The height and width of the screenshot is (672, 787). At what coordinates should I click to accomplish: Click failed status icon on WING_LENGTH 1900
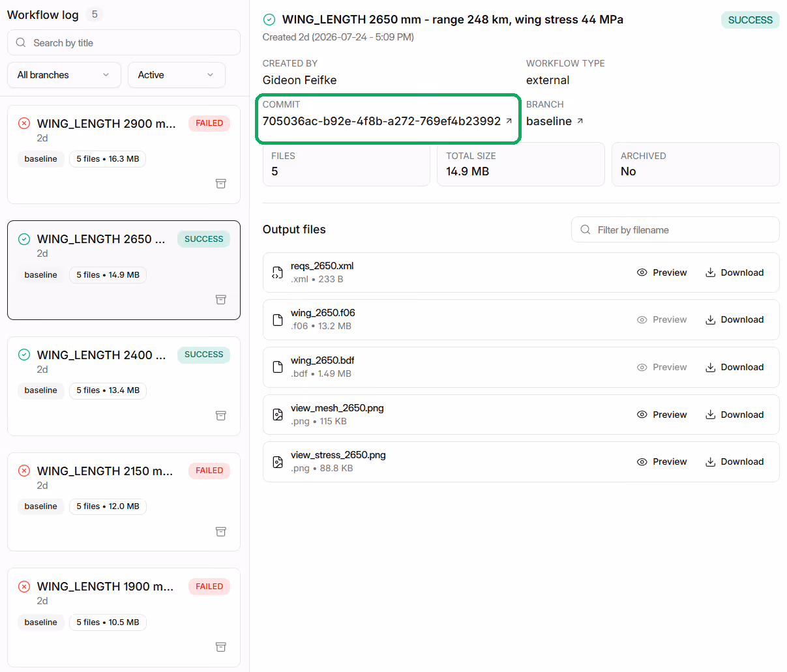[24, 586]
